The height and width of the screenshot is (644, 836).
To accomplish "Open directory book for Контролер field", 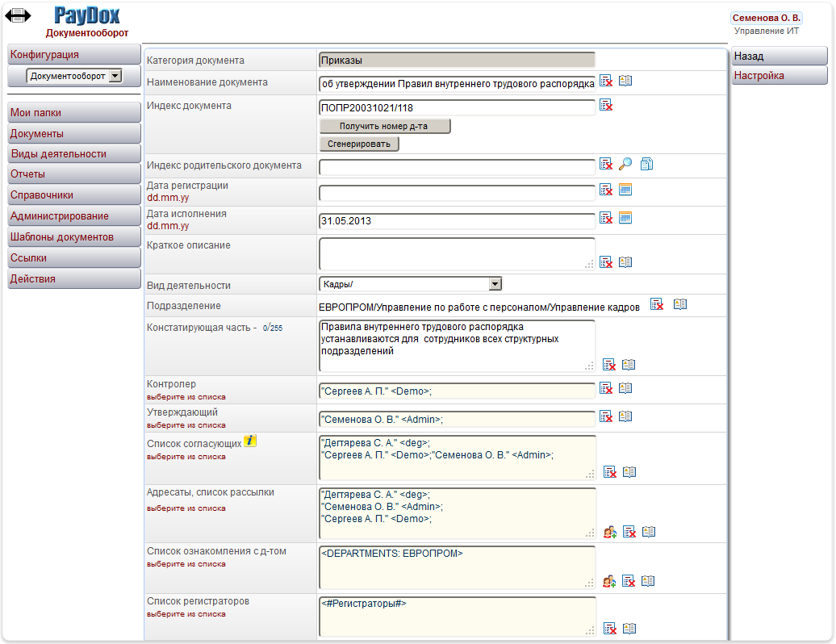I will 625,388.
